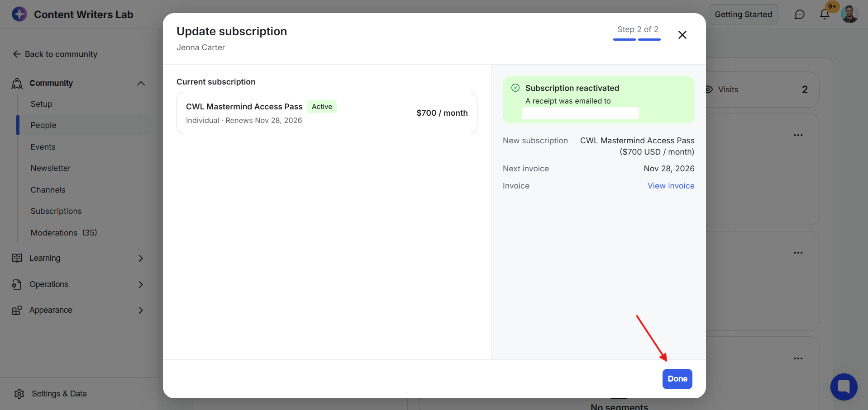
Task: Expand the Operations section chevron
Action: point(141,284)
